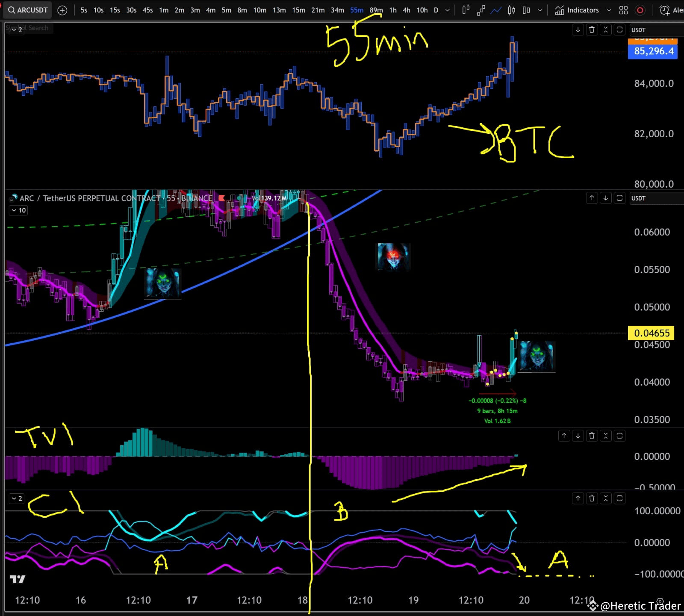Viewport: 684px width, 616px height.
Task: Click the yellow 0.04655 price label
Action: point(651,333)
